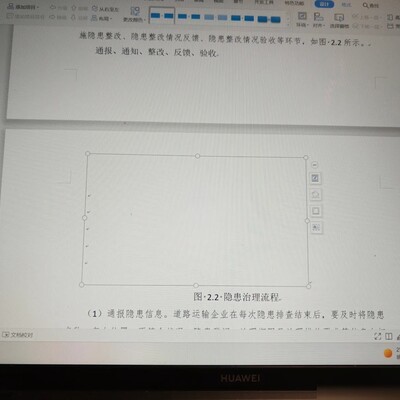400x400 pixels.
Task: Click the pentagon shape icon beside the SmartArt
Action: pos(316,194)
